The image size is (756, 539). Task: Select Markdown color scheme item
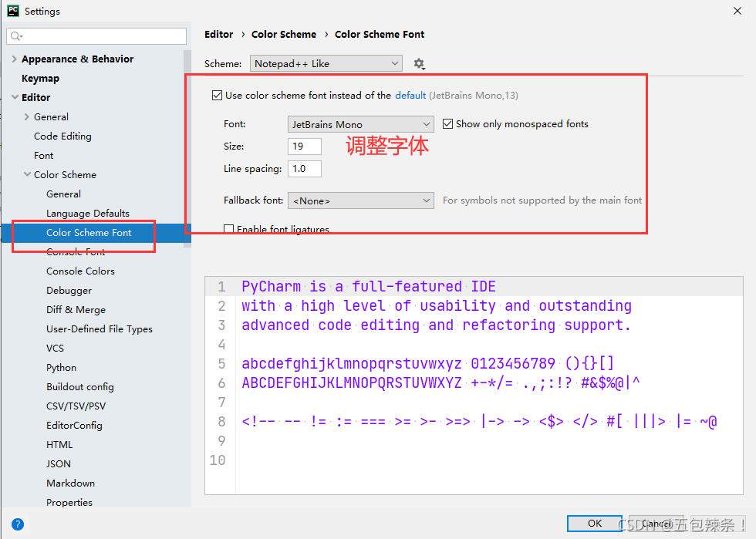coord(70,483)
